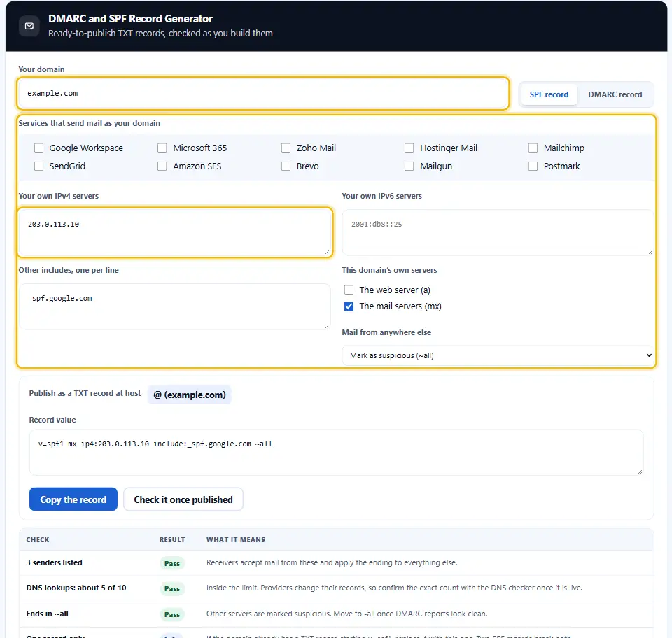Click the Your own IPv4 servers textarea

pos(175,232)
